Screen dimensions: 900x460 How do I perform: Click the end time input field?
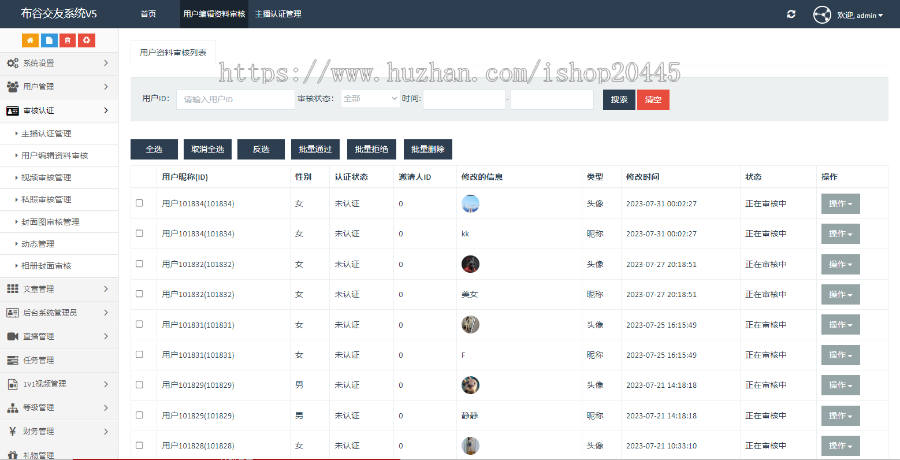(552, 99)
